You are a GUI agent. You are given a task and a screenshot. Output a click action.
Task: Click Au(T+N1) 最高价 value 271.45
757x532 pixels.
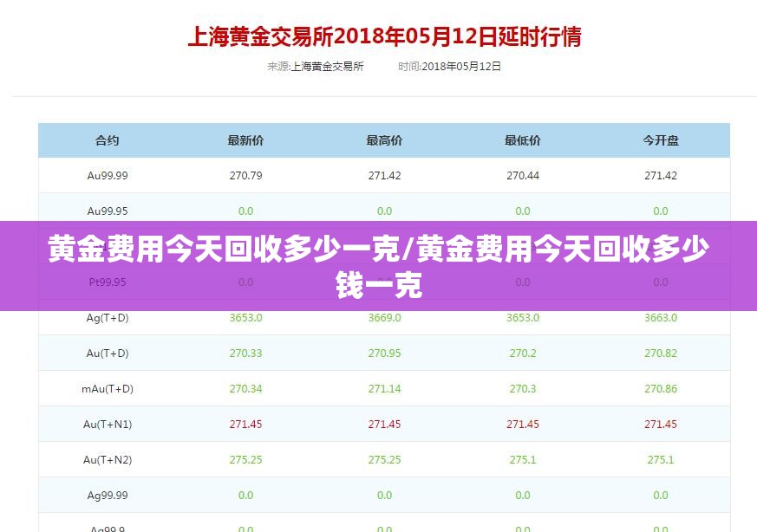coord(384,425)
